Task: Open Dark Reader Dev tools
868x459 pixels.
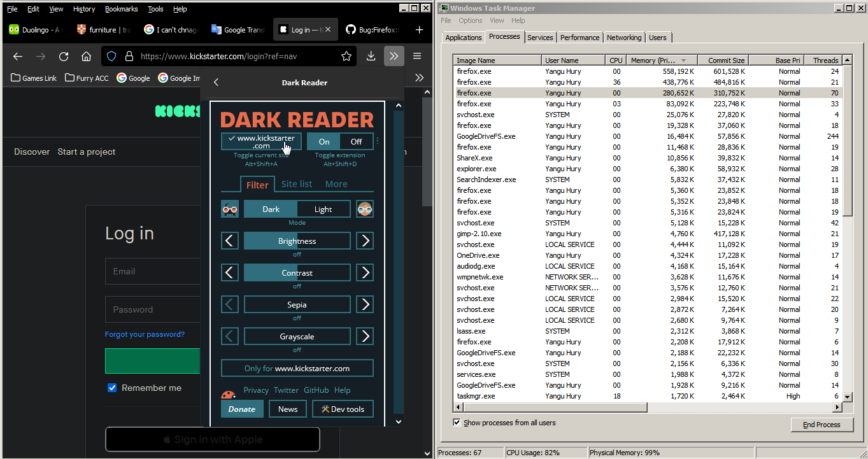Action: pos(343,409)
